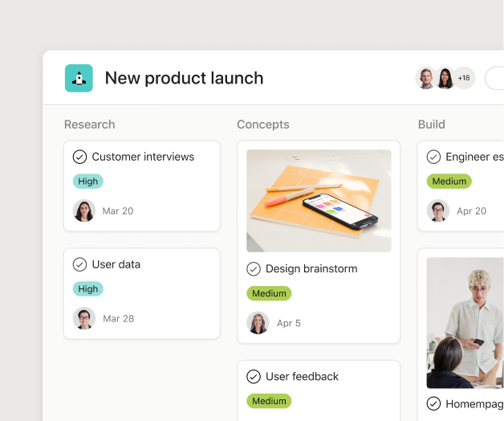Select the High tag on Customer interviews
504x421 pixels.
88,182
